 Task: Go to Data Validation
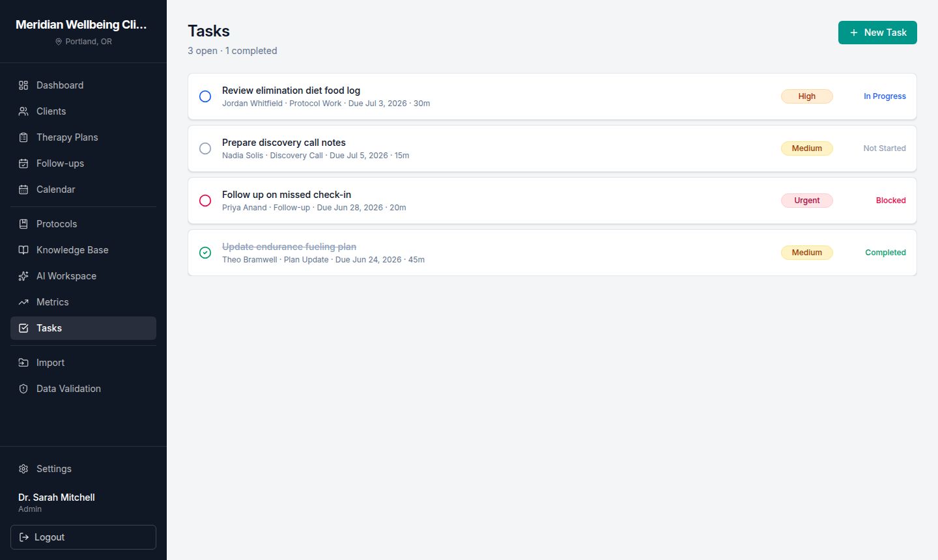click(83, 389)
